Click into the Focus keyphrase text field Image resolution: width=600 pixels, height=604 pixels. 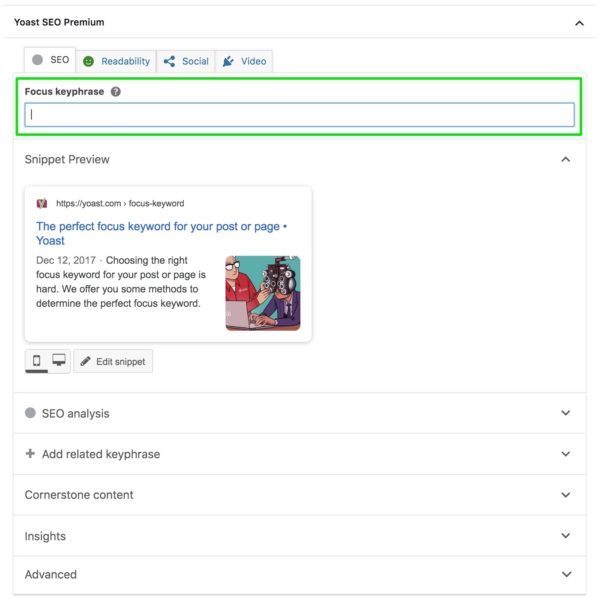[299, 115]
